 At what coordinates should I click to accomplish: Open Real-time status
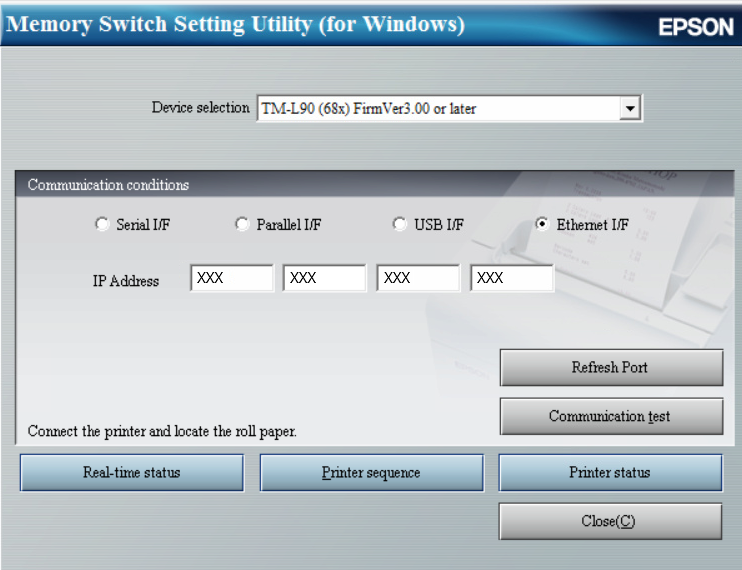click(131, 473)
